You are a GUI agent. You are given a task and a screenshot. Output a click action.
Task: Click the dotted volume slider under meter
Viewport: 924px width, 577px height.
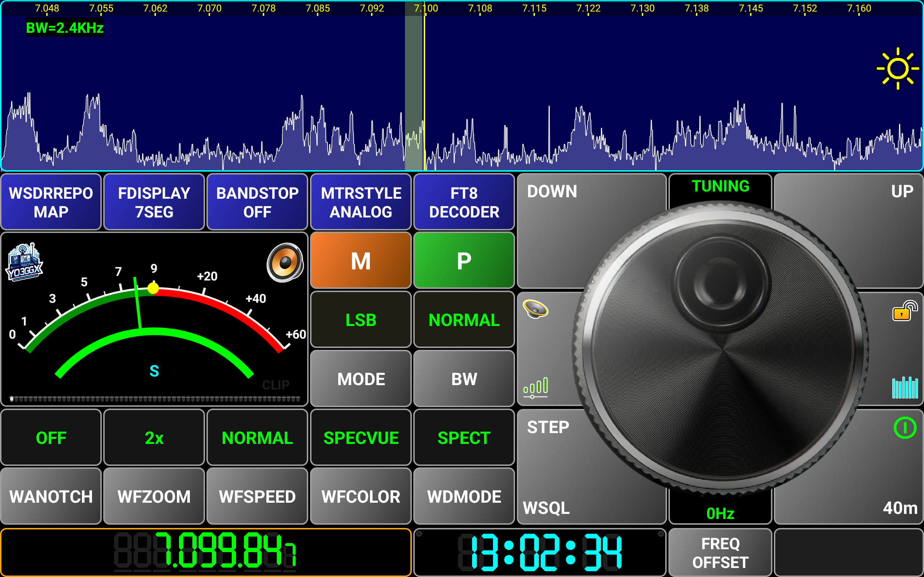tap(154, 399)
